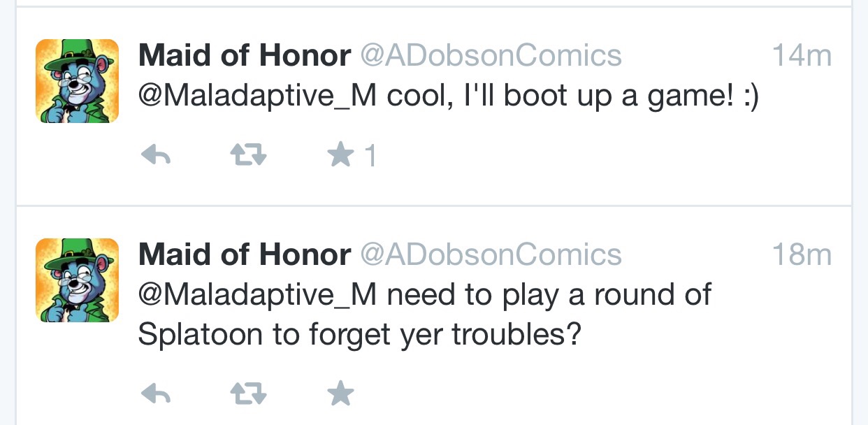The width and height of the screenshot is (868, 425).
Task: Reply to the Splatoon tweet
Action: [x=156, y=396]
